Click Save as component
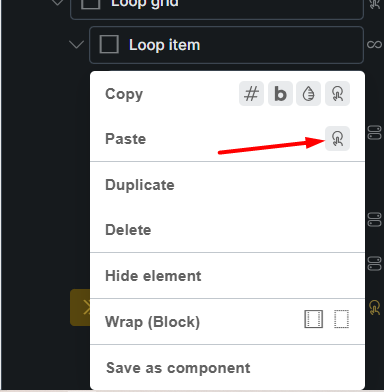The height and width of the screenshot is (392, 384). [178, 368]
